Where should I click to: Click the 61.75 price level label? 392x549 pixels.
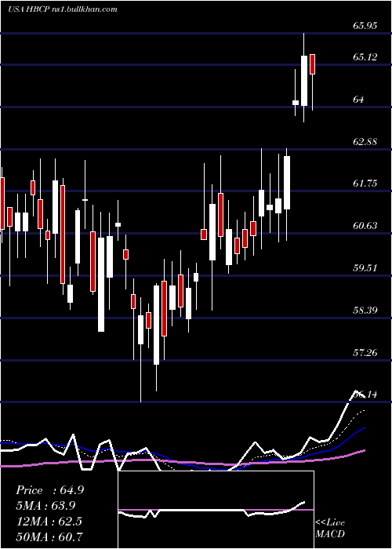[365, 183]
